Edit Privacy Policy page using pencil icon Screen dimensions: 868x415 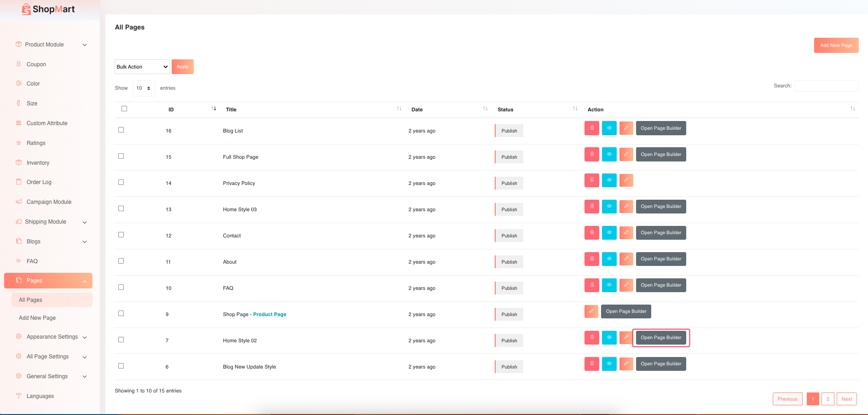coord(626,180)
